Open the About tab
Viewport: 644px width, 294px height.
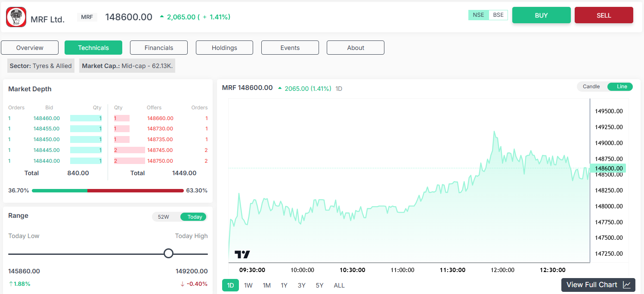coord(356,48)
